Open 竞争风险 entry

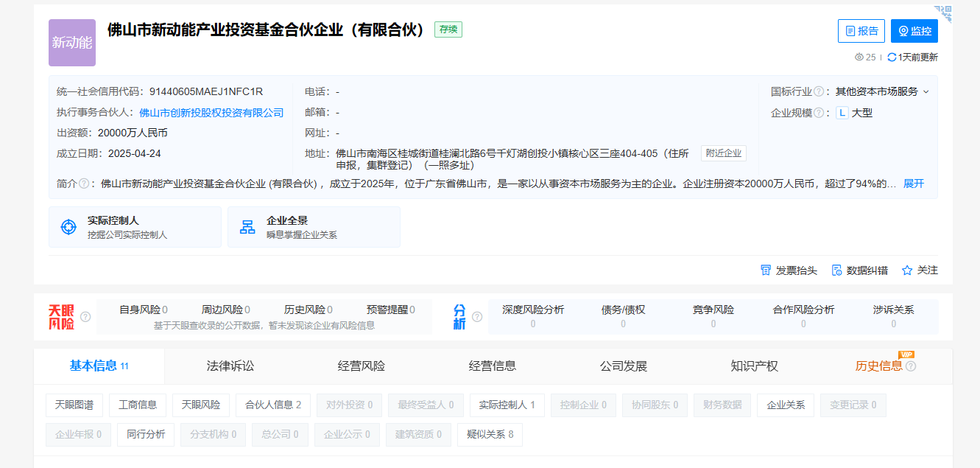pyautogui.click(x=713, y=316)
